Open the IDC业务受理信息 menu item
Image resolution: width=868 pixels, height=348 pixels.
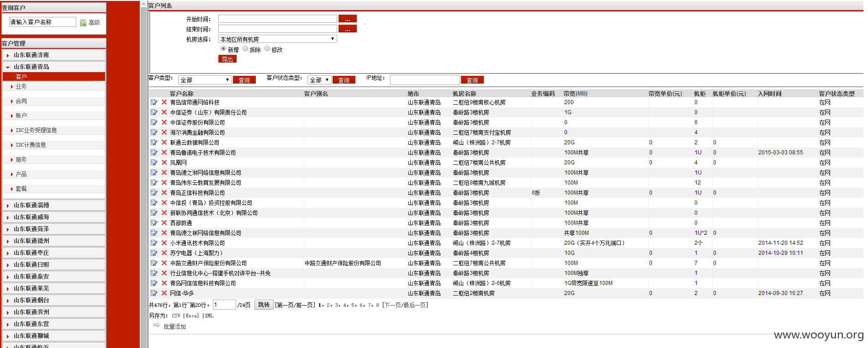click(36, 130)
